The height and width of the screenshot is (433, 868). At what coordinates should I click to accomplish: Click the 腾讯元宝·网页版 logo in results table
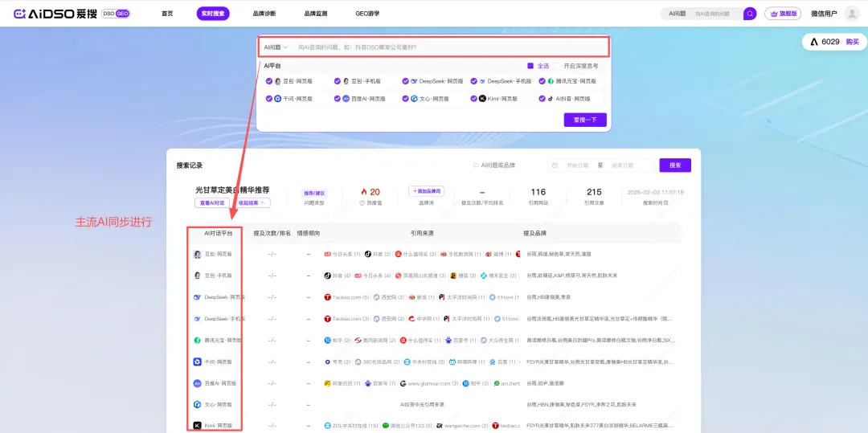point(197,340)
